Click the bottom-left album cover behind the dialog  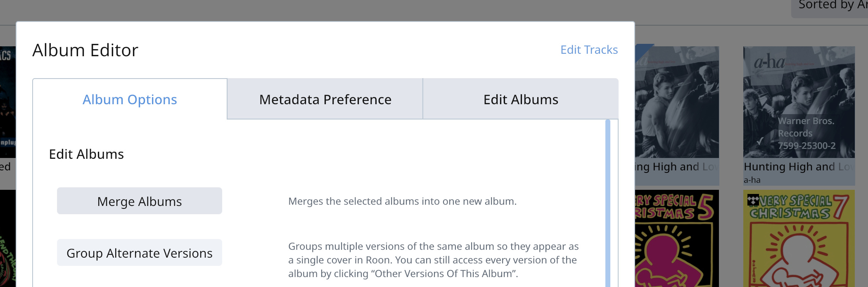(x=8, y=239)
